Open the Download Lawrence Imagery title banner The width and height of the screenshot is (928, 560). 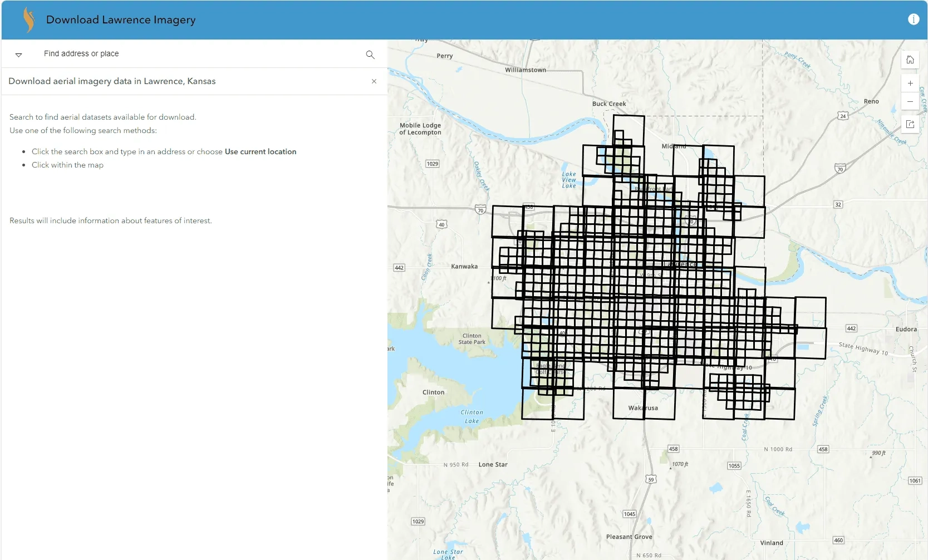pyautogui.click(x=121, y=19)
